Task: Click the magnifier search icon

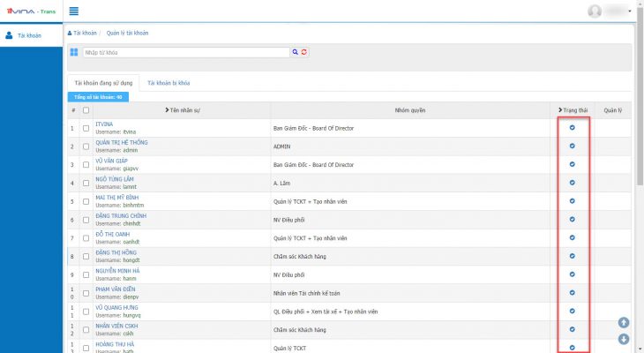Action: [x=296, y=53]
